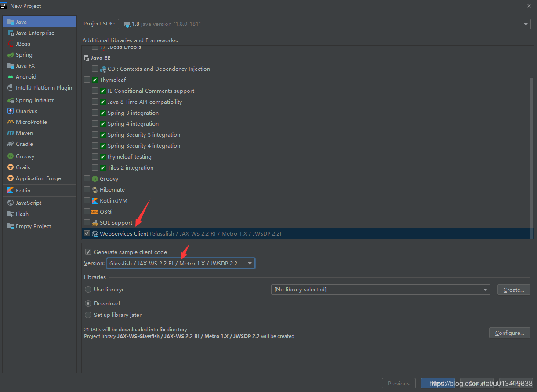The width and height of the screenshot is (537, 392).
Task: Uncheck the WebServices Client checkbox
Action: coord(87,233)
